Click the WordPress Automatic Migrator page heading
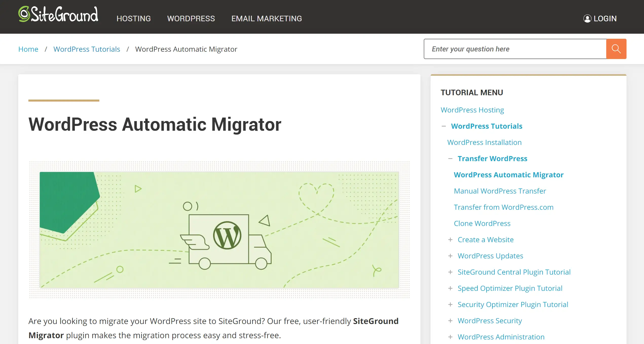This screenshot has height=344, width=644. click(155, 124)
